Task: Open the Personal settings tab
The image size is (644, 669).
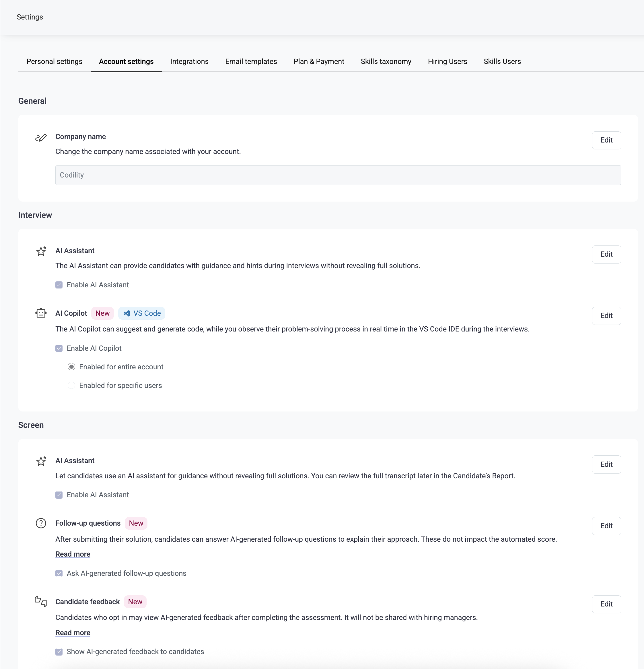Action: click(x=54, y=61)
